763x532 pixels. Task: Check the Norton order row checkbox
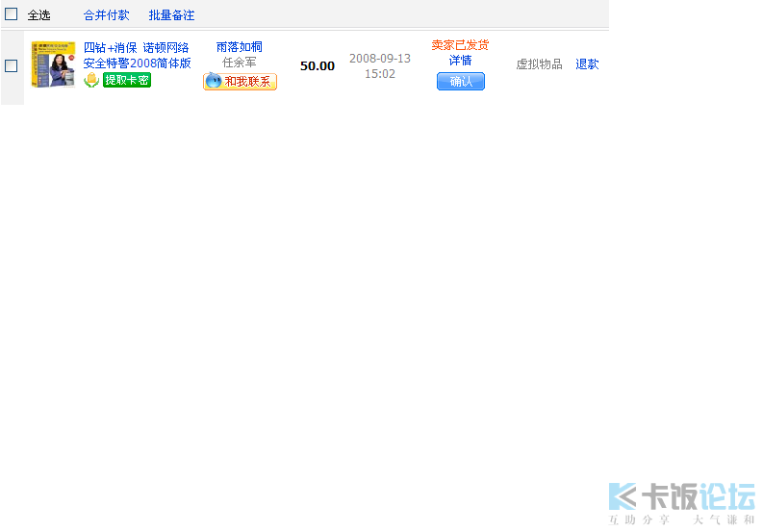pyautogui.click(x=12, y=65)
